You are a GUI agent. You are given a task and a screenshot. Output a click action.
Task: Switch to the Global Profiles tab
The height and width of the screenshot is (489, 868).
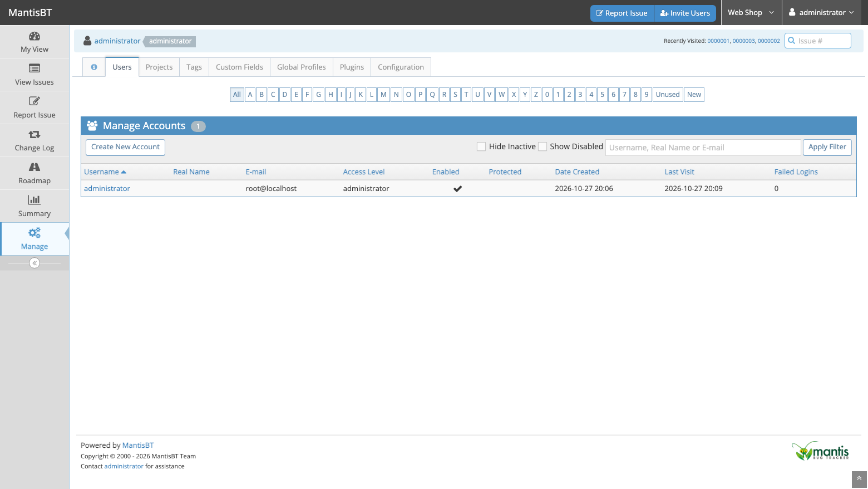(x=302, y=67)
